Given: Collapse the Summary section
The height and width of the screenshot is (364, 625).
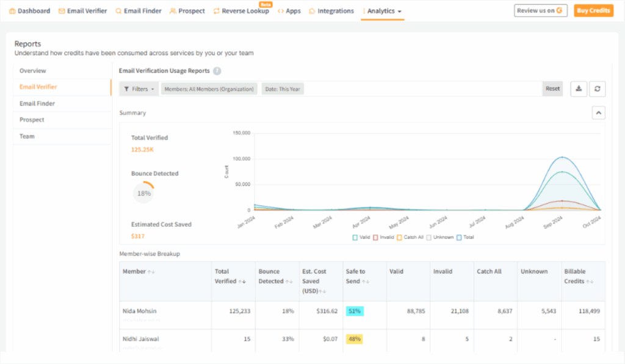Looking at the screenshot, I should pos(598,112).
